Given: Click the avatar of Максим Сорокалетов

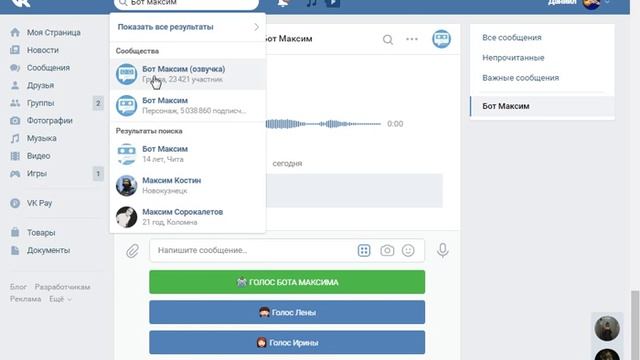Looking at the screenshot, I should point(127,217).
